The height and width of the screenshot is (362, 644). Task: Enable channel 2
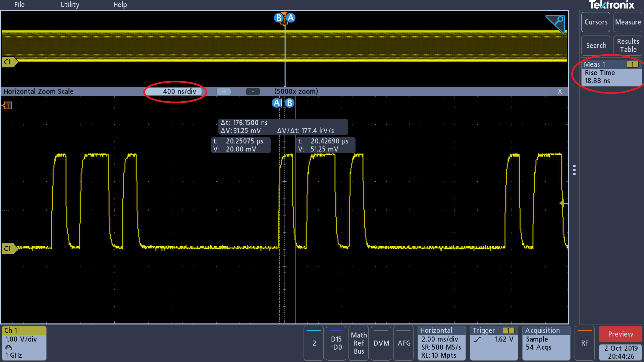[x=314, y=343]
